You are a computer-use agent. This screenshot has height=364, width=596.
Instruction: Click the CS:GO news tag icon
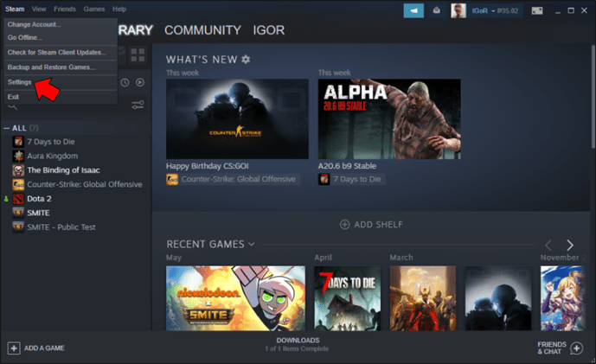coord(172,179)
